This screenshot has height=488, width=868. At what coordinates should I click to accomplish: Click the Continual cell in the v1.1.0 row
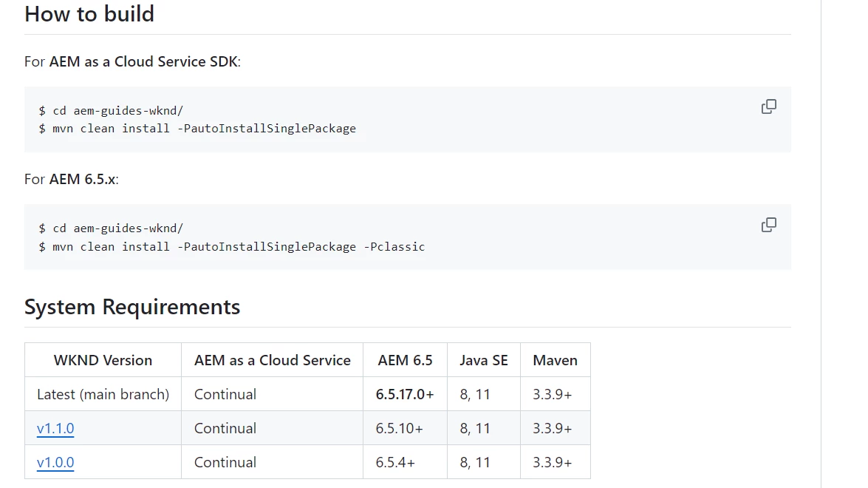225,428
